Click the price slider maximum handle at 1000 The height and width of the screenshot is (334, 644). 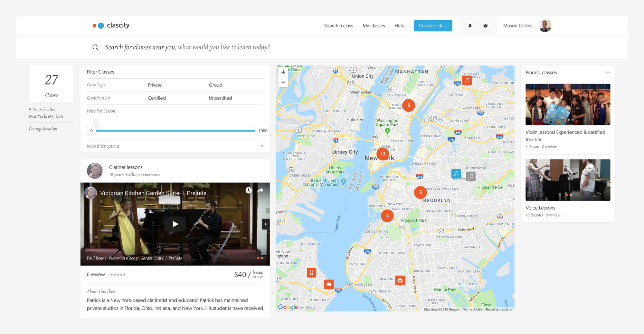tap(263, 131)
